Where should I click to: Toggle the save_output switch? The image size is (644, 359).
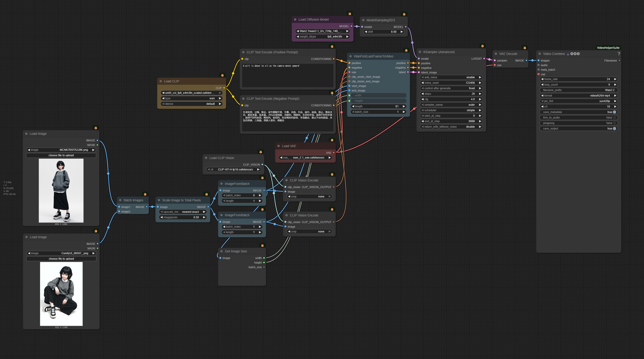click(614, 129)
